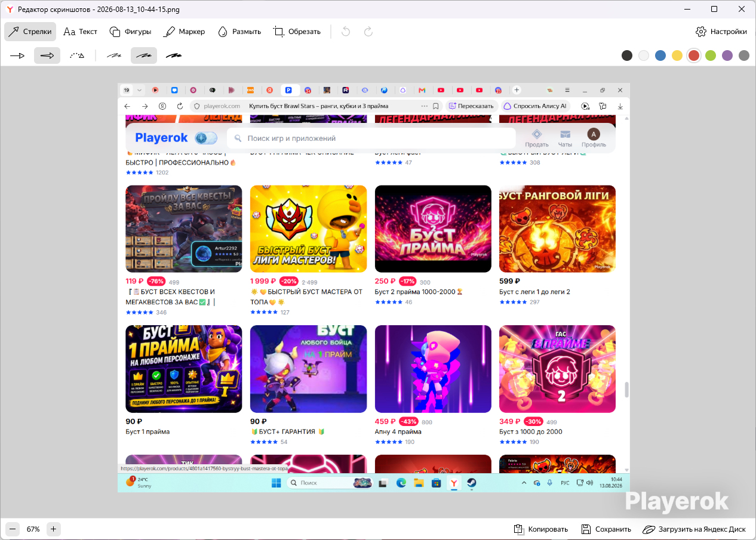This screenshot has height=540, width=756.
Task: Click the Steam icon on the captured taskbar
Action: point(472,483)
